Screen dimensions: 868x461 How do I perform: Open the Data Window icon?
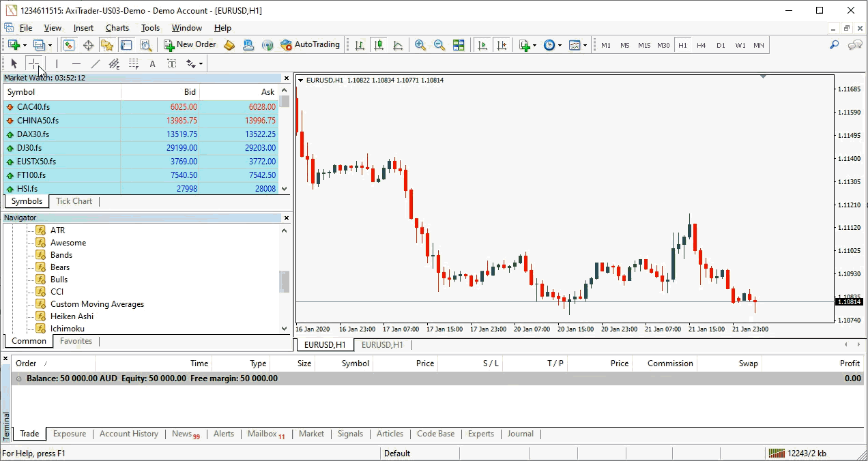[88, 45]
